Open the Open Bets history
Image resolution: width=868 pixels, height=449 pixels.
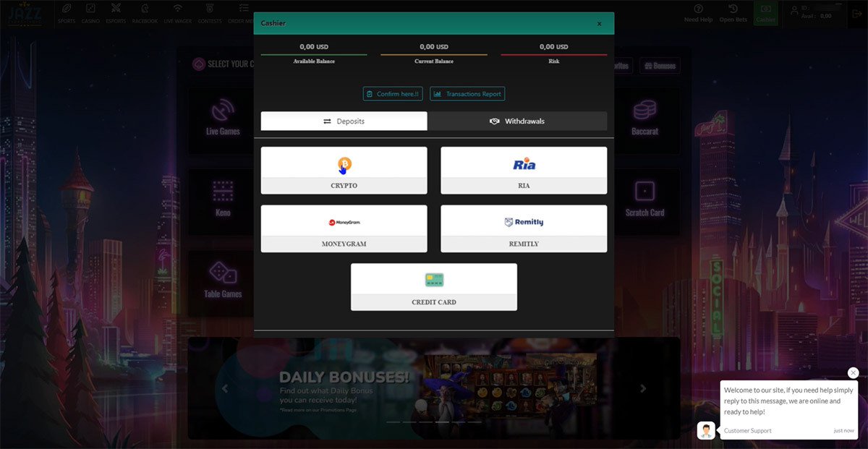pyautogui.click(x=733, y=13)
